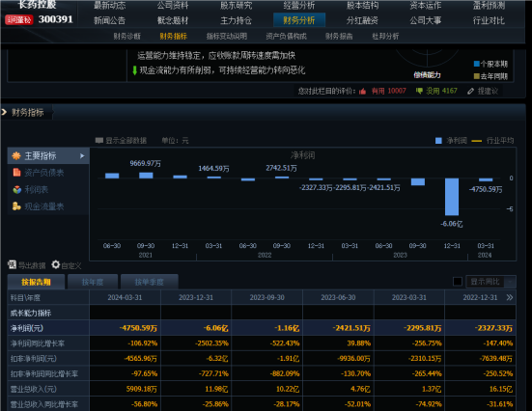Screen dimensions: 532x411
Task: Open 现金流量表 coins icon
Action: point(16,206)
